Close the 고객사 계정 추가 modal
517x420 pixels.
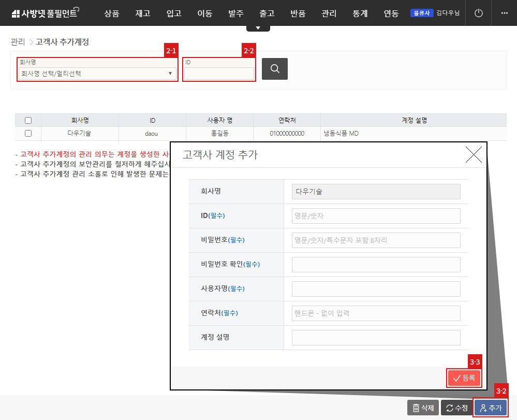(x=474, y=154)
